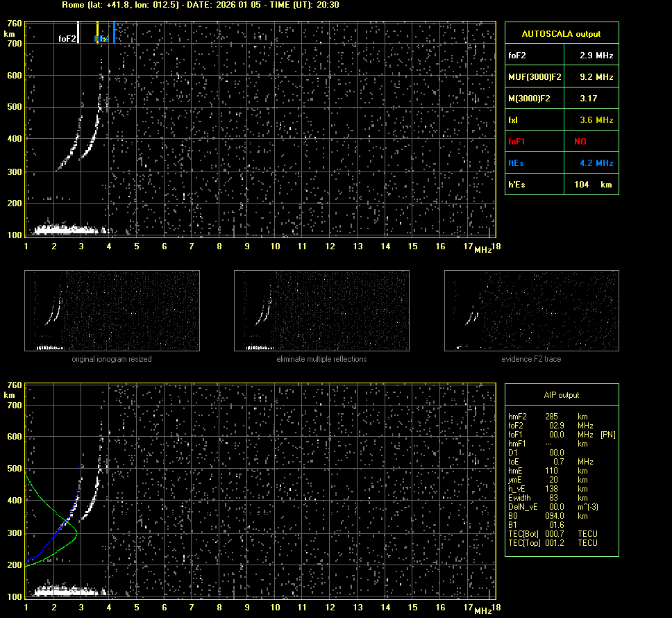
Task: Select the MUF(3000)F2 row in AUTOSCALA table
Action: tap(561, 76)
